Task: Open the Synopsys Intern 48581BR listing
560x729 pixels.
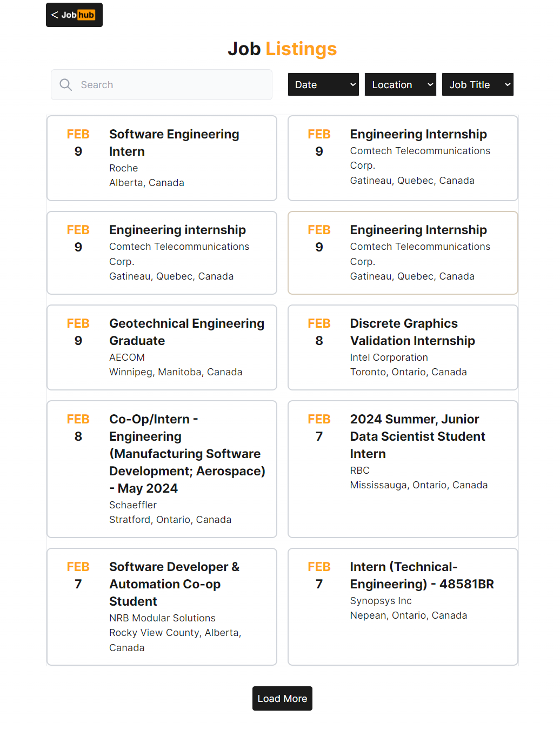Action: coord(422,575)
